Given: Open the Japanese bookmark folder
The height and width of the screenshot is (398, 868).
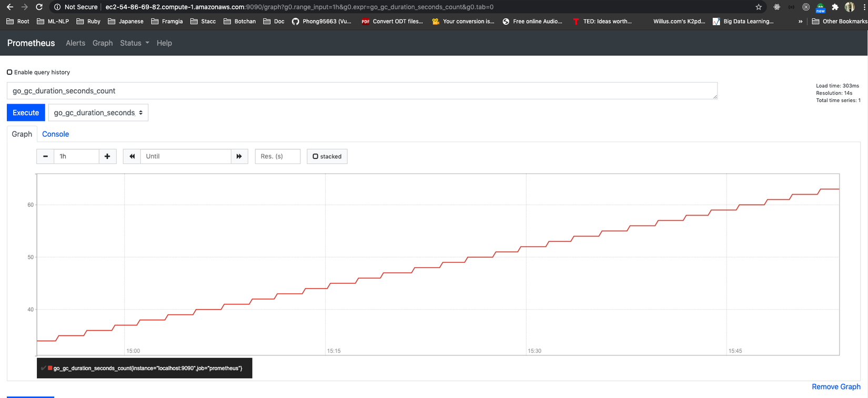Looking at the screenshot, I should point(125,22).
